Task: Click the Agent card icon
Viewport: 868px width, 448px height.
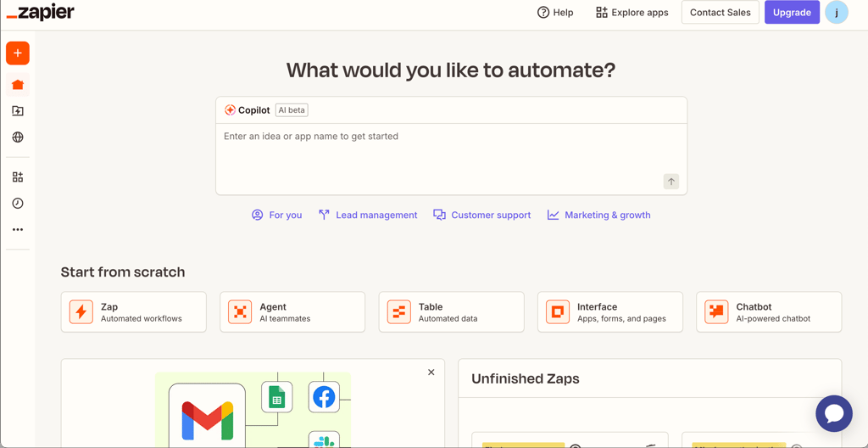Action: (240, 311)
